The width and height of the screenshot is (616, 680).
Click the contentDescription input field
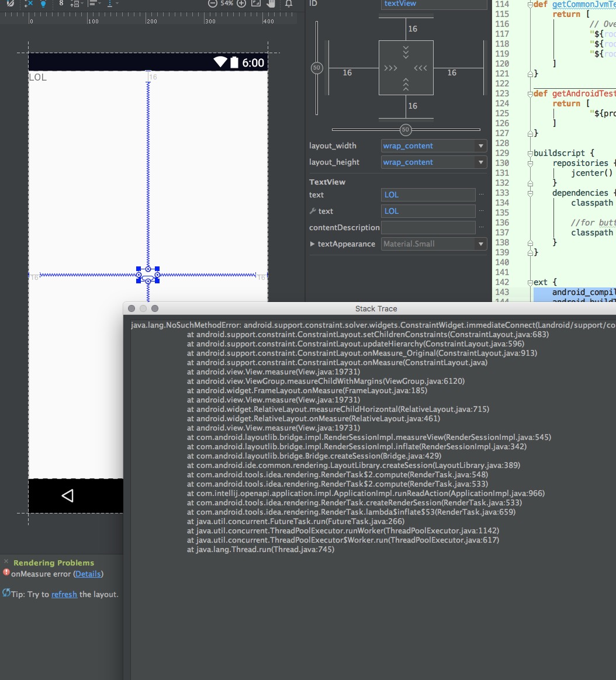428,227
